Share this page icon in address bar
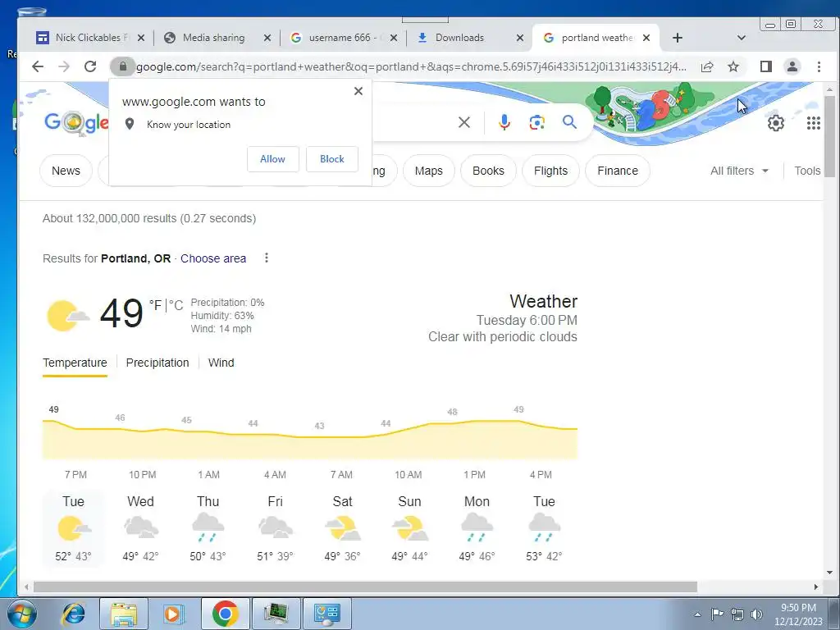The height and width of the screenshot is (630, 840). (x=707, y=66)
